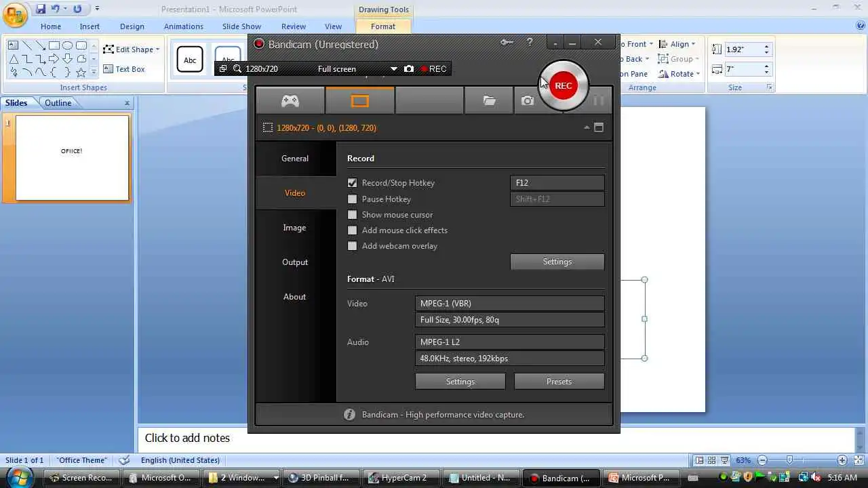Click the window restore icon in the fullscreen toolbar
Viewport: 868px width, 488px height.
click(222, 68)
